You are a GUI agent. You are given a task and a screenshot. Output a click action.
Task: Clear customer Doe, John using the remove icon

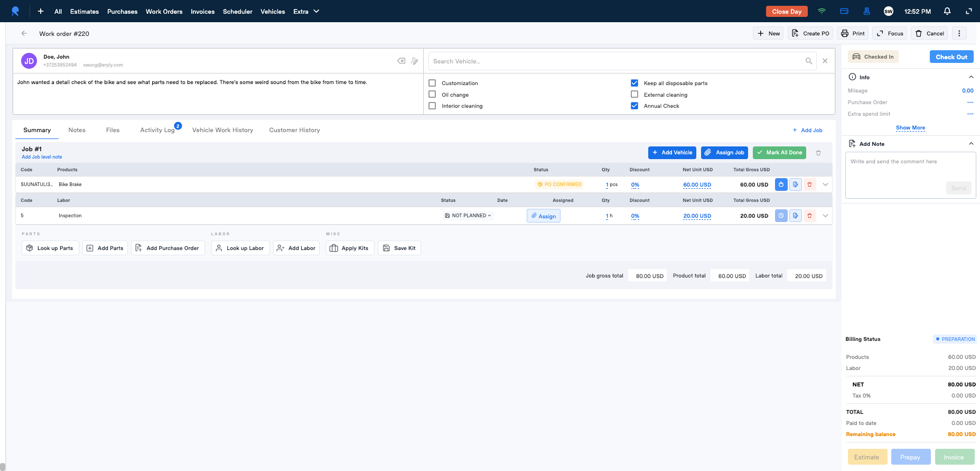(402, 61)
